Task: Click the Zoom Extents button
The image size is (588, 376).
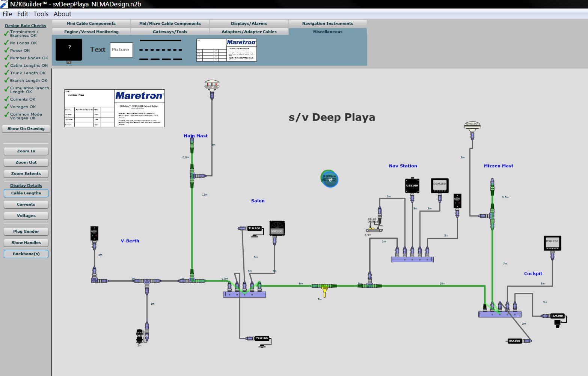Action: (26, 174)
